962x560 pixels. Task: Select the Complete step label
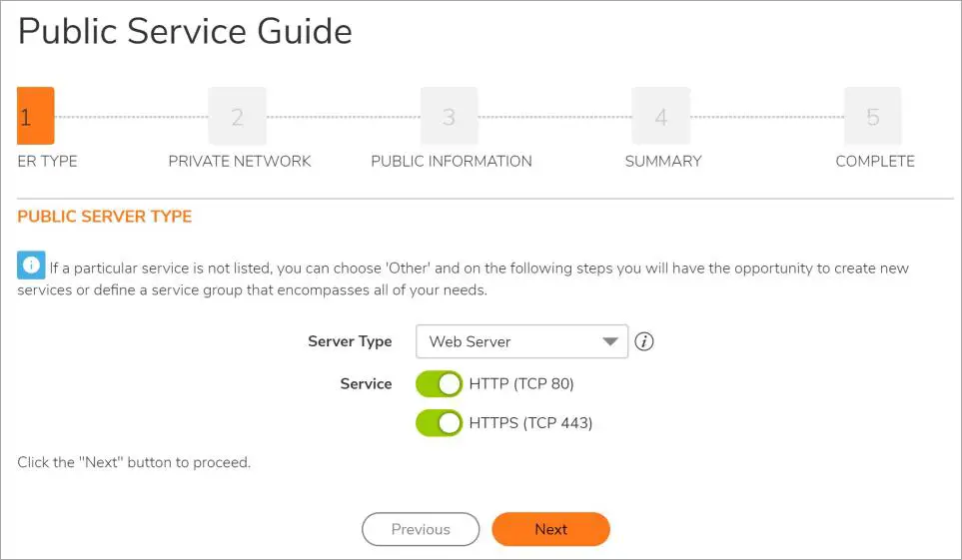pos(875,161)
